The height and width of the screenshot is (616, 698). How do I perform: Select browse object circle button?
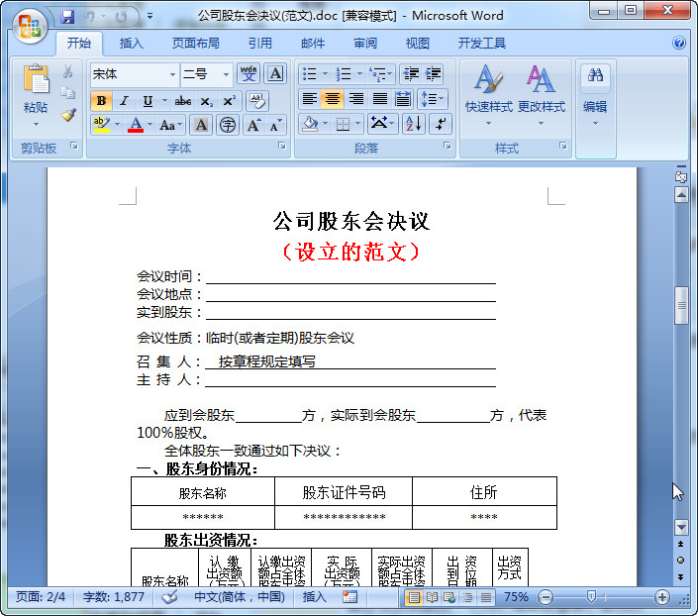tap(680, 560)
